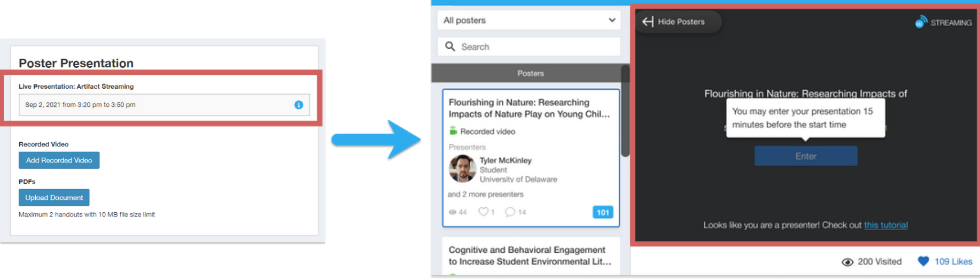
Task: Click the comment bubble icon on poster card
Action: click(x=510, y=212)
